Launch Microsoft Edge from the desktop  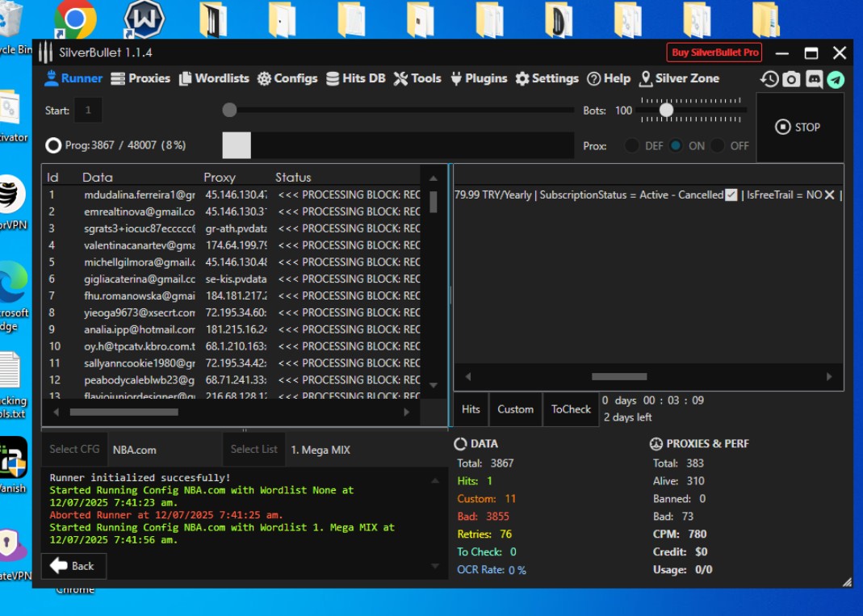14,281
